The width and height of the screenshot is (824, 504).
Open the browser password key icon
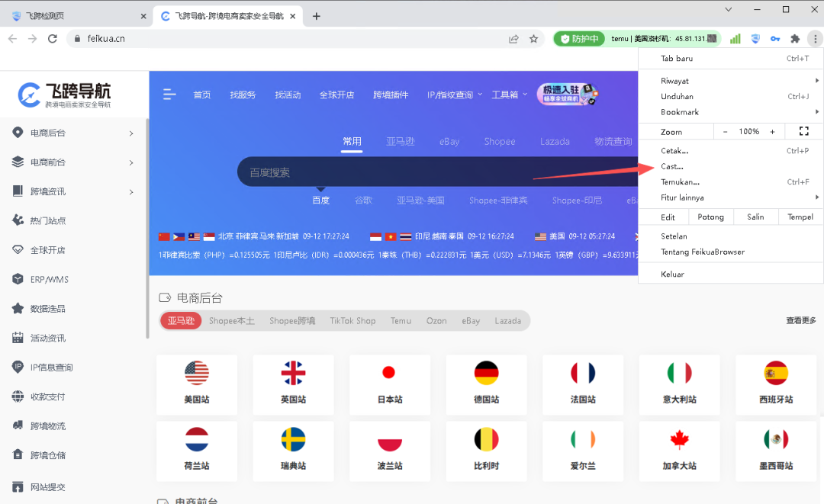pos(777,38)
